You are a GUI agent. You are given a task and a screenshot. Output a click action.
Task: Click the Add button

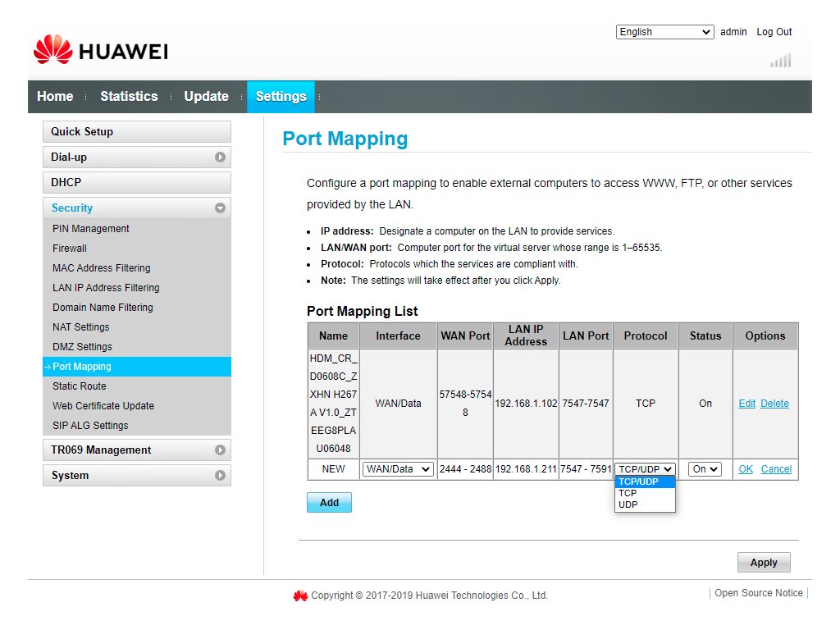click(x=329, y=503)
